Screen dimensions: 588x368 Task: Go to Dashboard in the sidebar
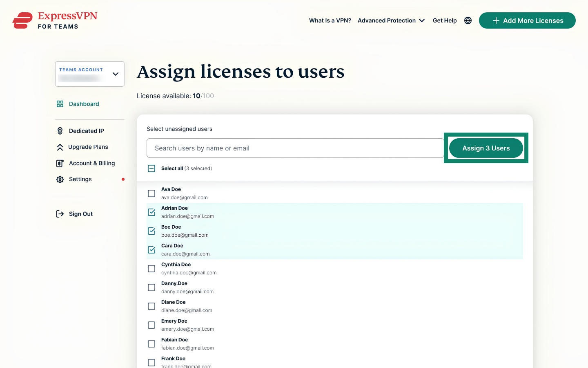click(84, 104)
